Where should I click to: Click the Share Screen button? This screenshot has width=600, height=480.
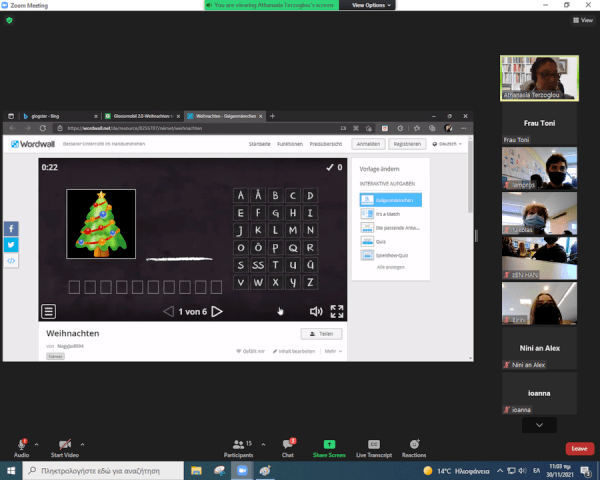[329, 447]
